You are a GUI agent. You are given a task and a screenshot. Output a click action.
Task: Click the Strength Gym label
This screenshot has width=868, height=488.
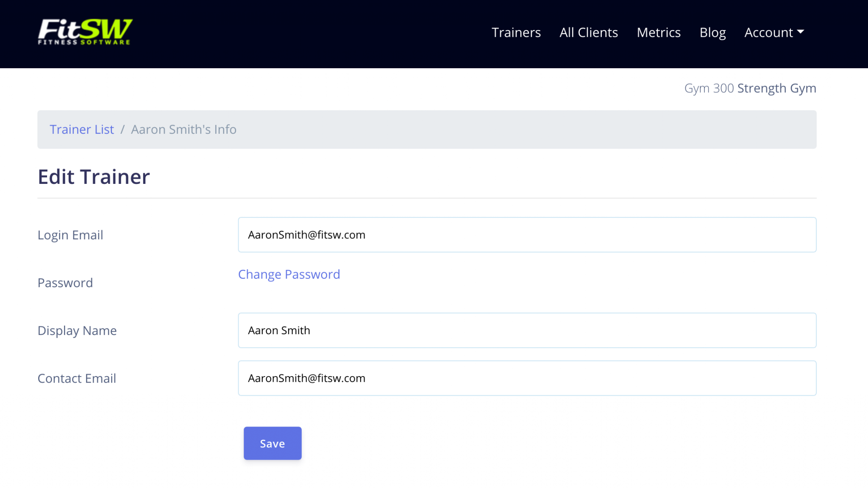point(776,88)
